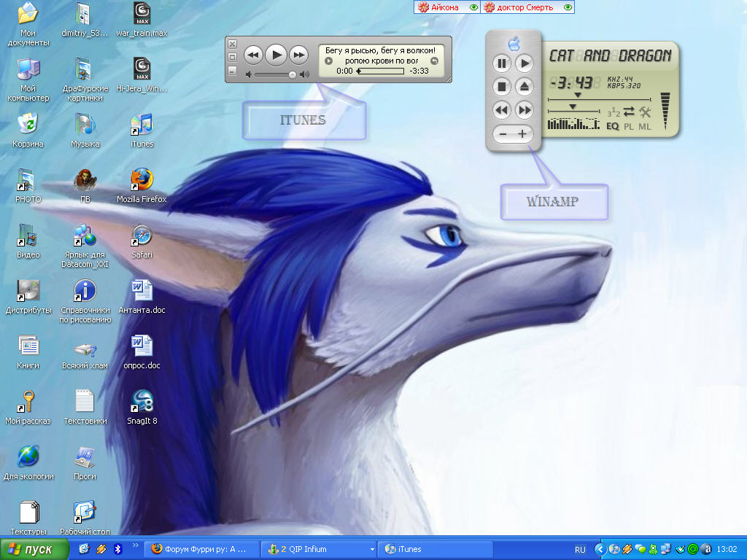Viewport: 747px width, 560px height.
Task: Select the Мой компьютер desktop icon
Action: pyautogui.click(x=28, y=79)
